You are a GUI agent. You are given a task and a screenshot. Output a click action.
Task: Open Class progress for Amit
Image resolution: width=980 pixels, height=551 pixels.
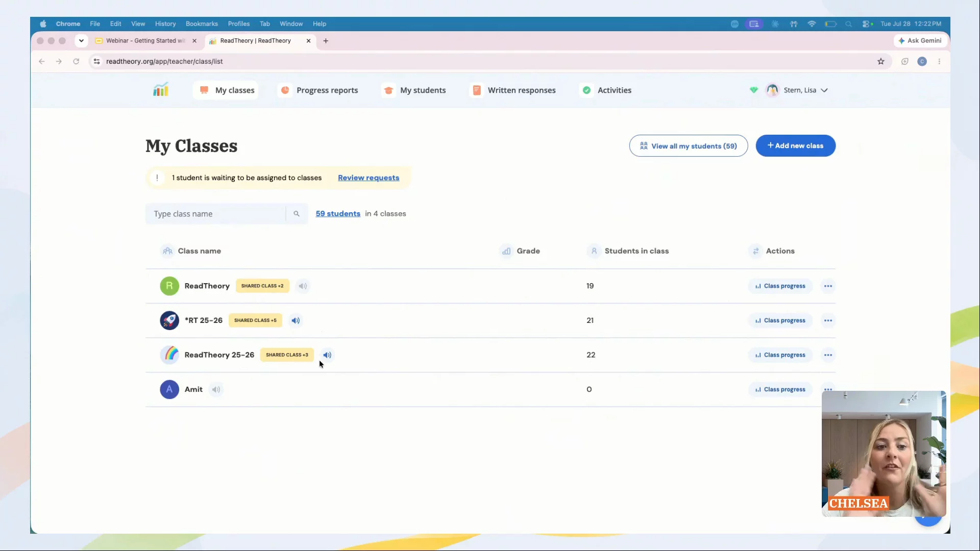pos(780,389)
